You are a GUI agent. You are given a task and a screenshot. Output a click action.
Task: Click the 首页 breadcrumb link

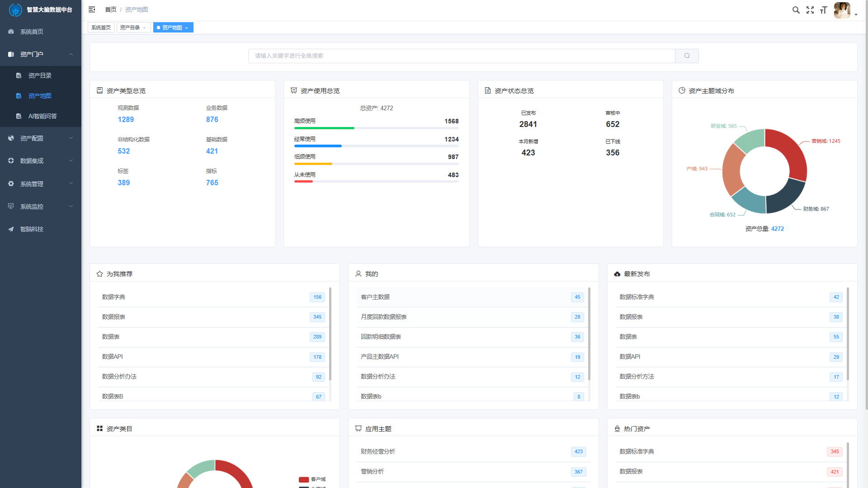(x=110, y=9)
